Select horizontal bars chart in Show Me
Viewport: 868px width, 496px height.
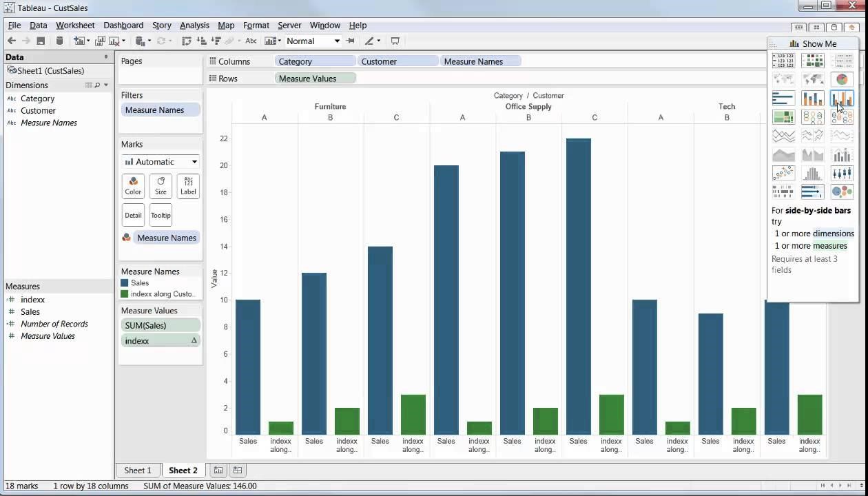click(x=783, y=99)
